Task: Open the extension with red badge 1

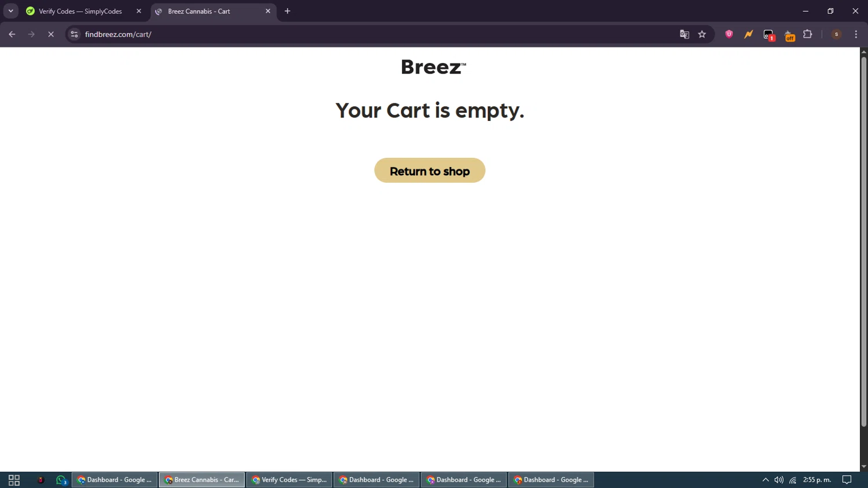Action: [x=768, y=35]
